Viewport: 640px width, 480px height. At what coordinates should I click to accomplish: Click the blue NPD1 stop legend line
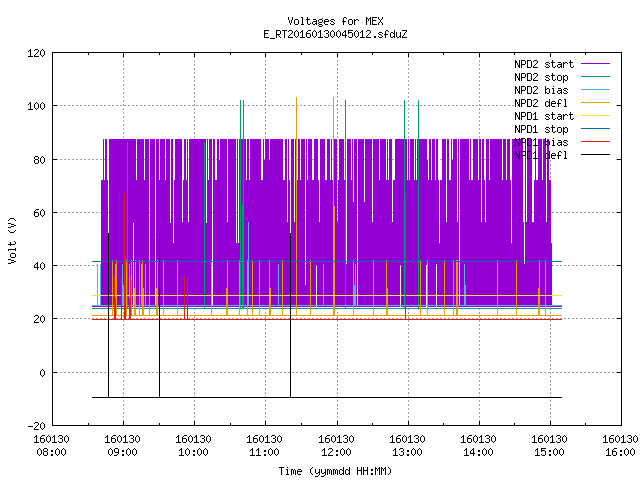(595, 129)
